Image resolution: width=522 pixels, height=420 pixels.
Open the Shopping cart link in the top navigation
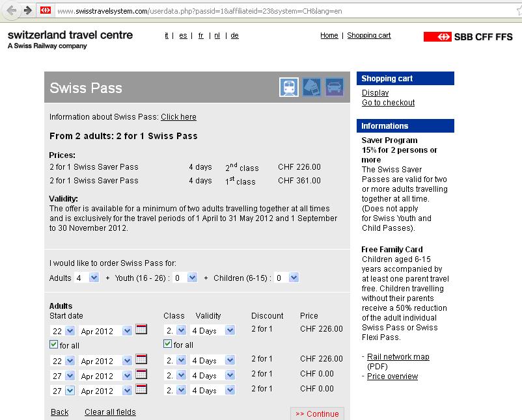click(369, 35)
